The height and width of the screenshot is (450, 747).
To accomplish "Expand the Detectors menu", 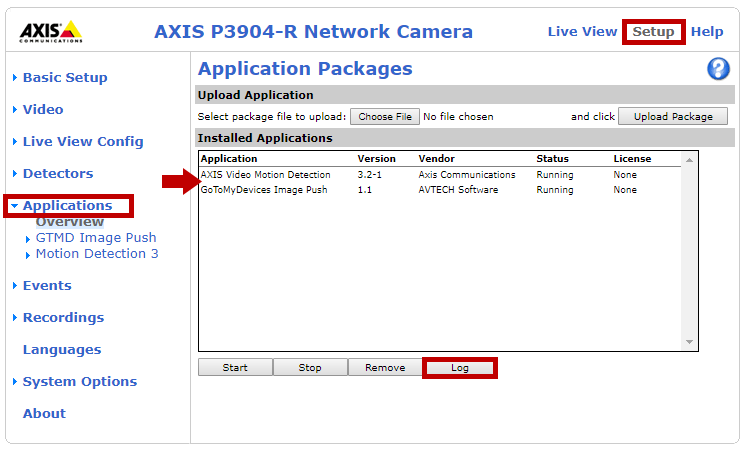I will [x=58, y=174].
